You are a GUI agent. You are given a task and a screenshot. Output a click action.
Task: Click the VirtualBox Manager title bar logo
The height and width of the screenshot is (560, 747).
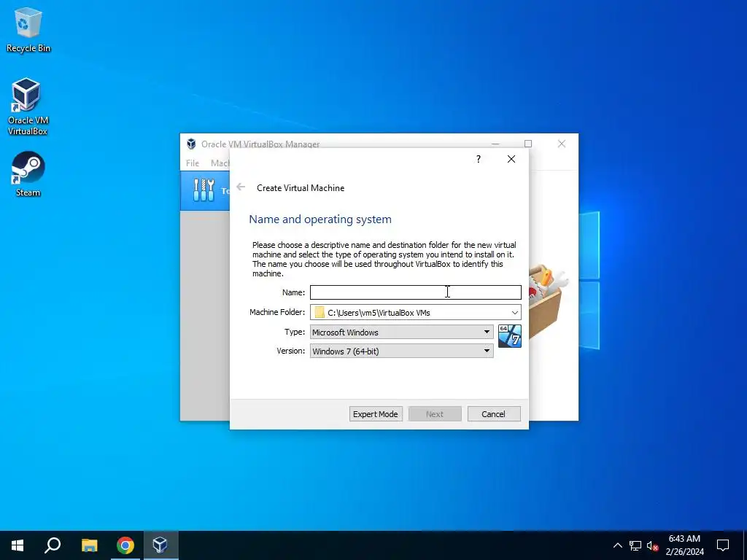pyautogui.click(x=191, y=144)
